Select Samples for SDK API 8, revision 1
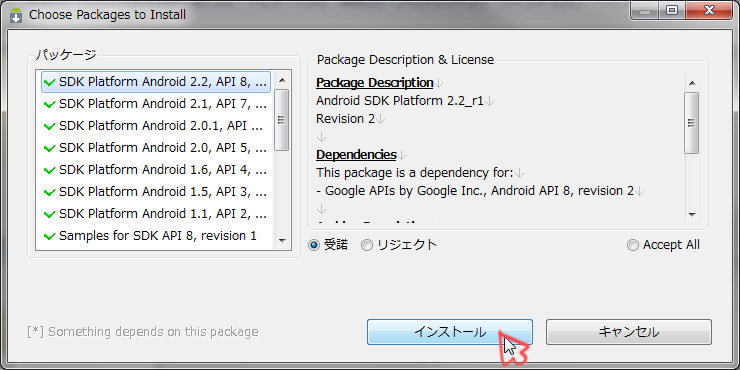740x370 pixels. click(x=156, y=236)
